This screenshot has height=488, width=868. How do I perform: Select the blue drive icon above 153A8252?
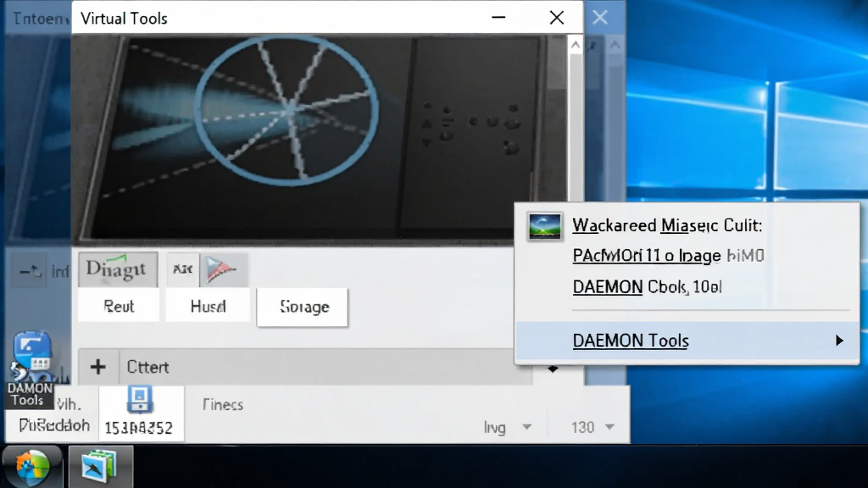[140, 400]
